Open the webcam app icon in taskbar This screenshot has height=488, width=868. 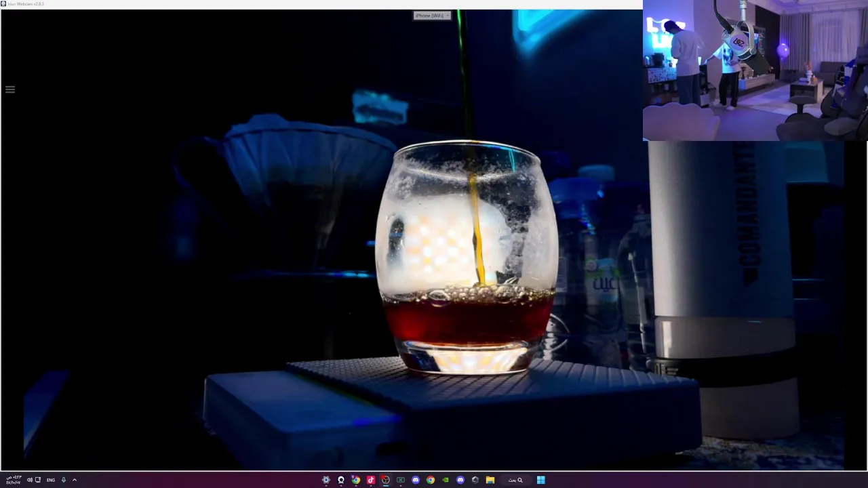[x=341, y=480]
